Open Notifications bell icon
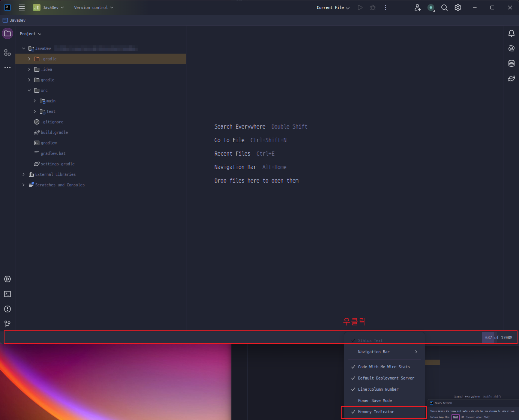This screenshot has height=420, width=519. point(511,33)
